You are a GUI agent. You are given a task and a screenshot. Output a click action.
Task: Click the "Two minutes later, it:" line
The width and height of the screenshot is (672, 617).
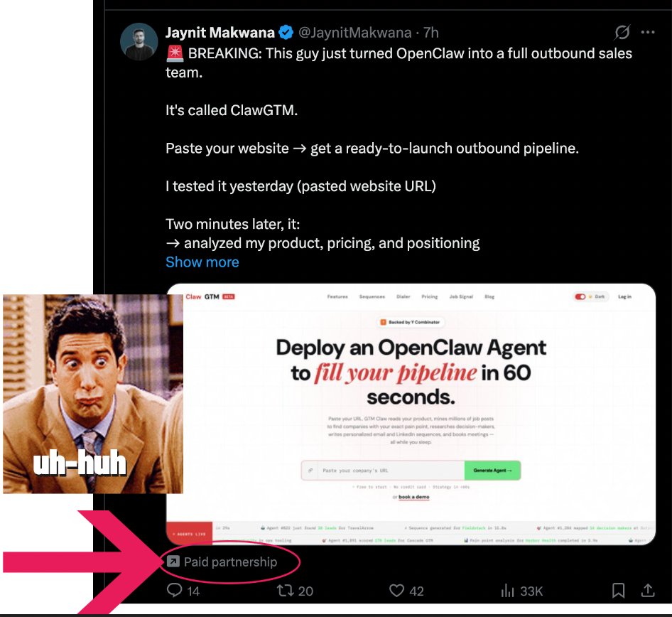click(x=233, y=224)
